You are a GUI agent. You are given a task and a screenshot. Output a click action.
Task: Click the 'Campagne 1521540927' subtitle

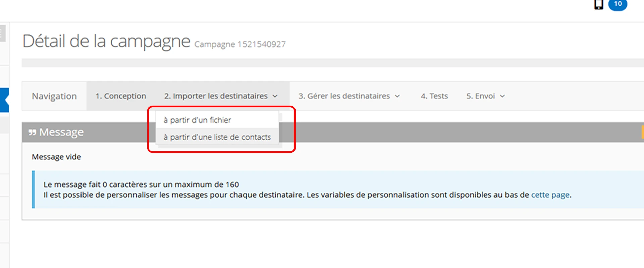tap(240, 44)
